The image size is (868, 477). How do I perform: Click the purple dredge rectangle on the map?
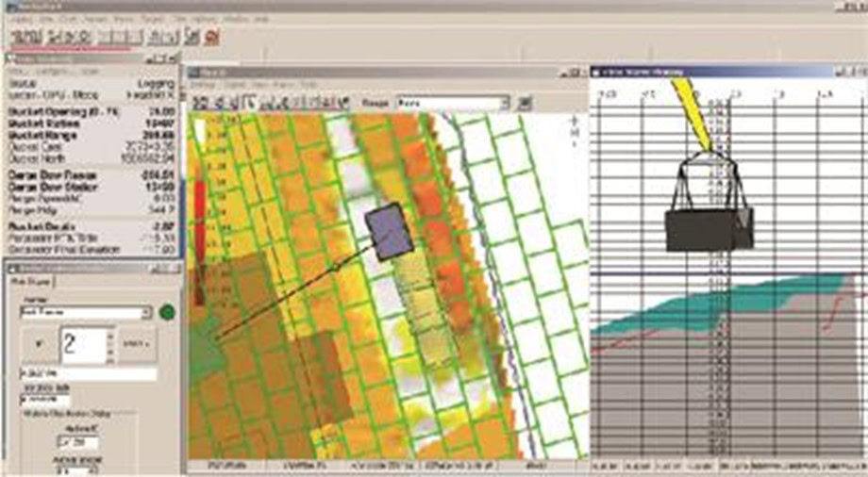[389, 231]
